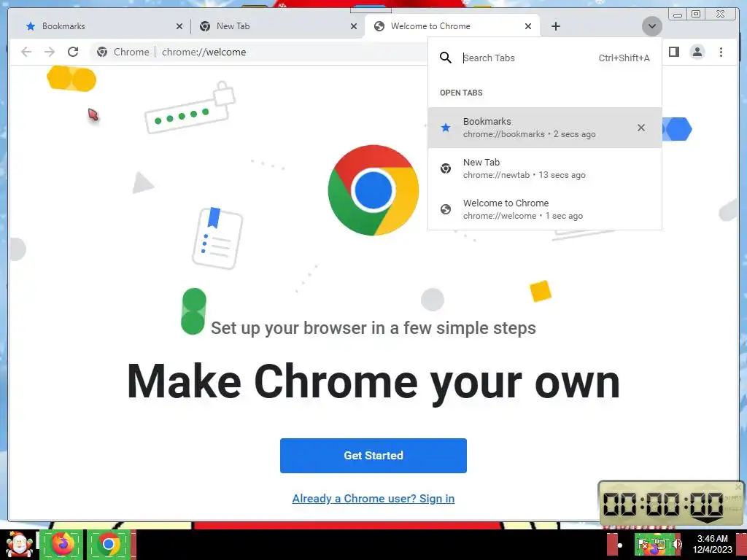Open the Santa start button
The image size is (747, 560).
point(19,544)
